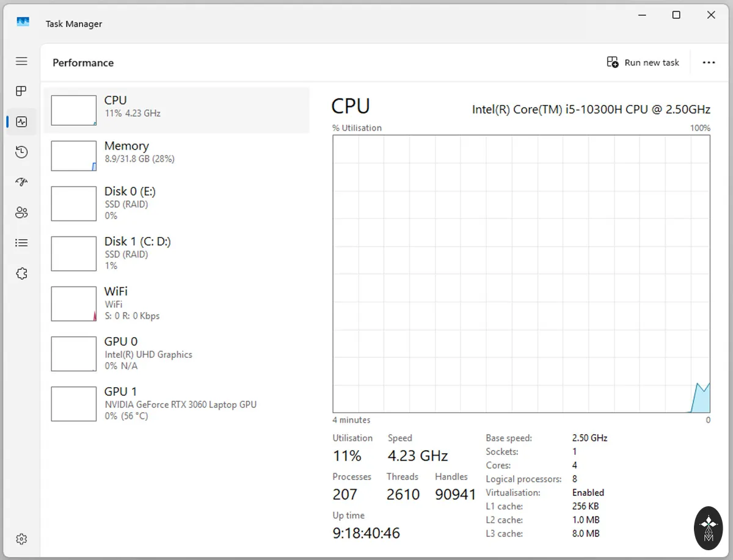Click the CPU mini graph thumbnail
The width and height of the screenshot is (733, 560).
74,111
